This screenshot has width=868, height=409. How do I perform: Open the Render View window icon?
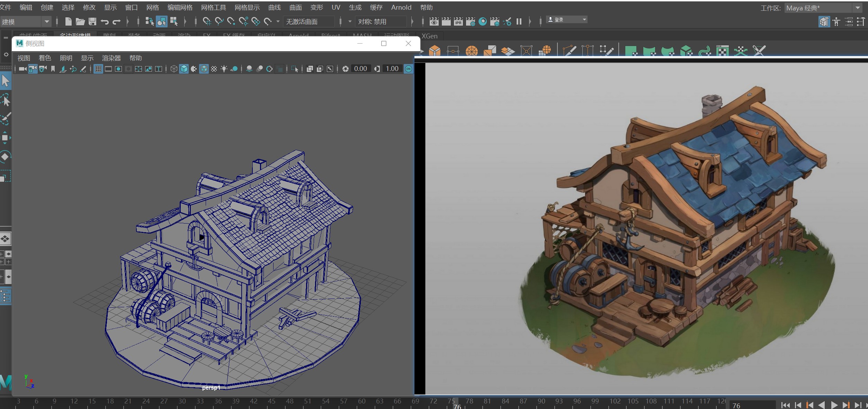click(x=434, y=21)
